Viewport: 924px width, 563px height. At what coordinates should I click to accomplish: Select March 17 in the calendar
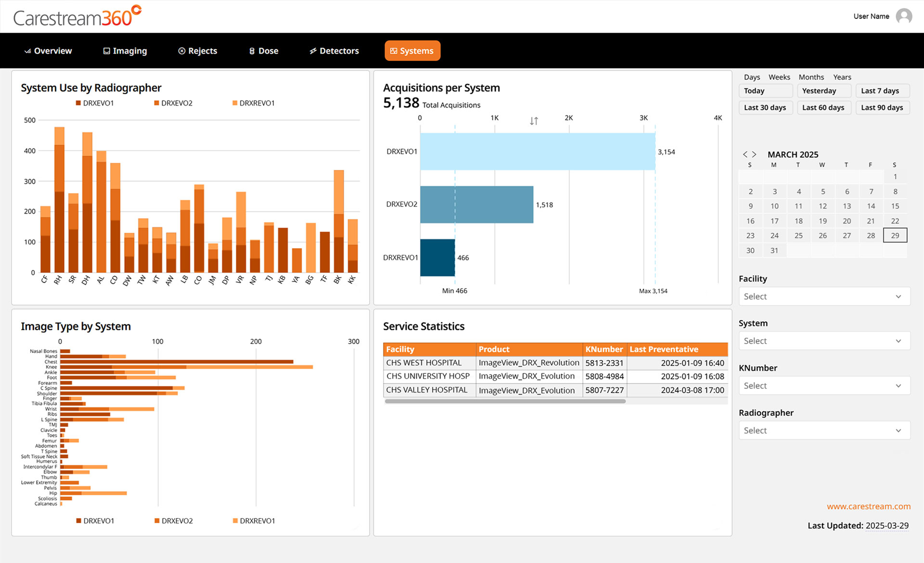774,221
